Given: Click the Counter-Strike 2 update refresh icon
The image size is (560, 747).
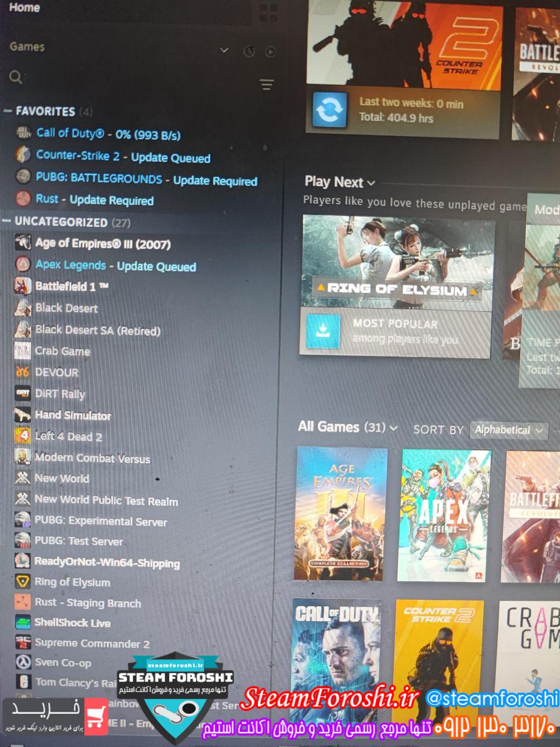Looking at the screenshot, I should (x=330, y=110).
